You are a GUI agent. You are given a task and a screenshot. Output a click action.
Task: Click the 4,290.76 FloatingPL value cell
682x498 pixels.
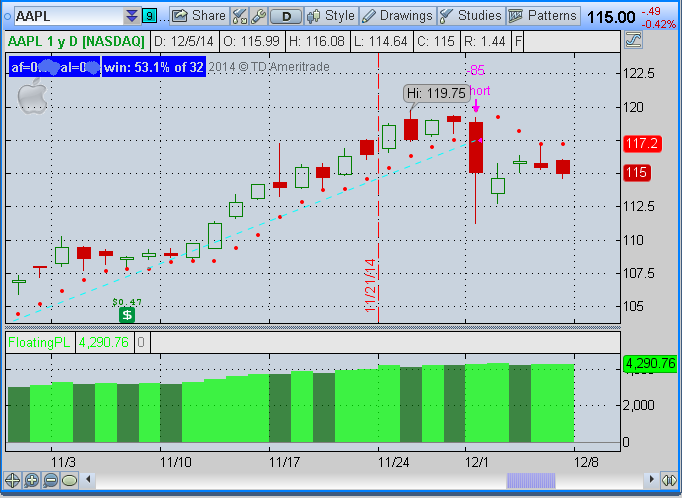tap(104, 342)
